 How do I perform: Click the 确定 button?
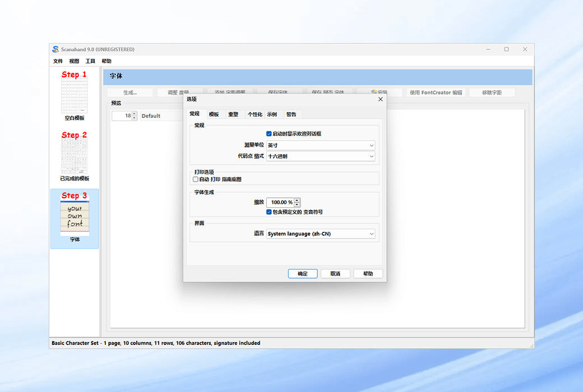(x=303, y=273)
